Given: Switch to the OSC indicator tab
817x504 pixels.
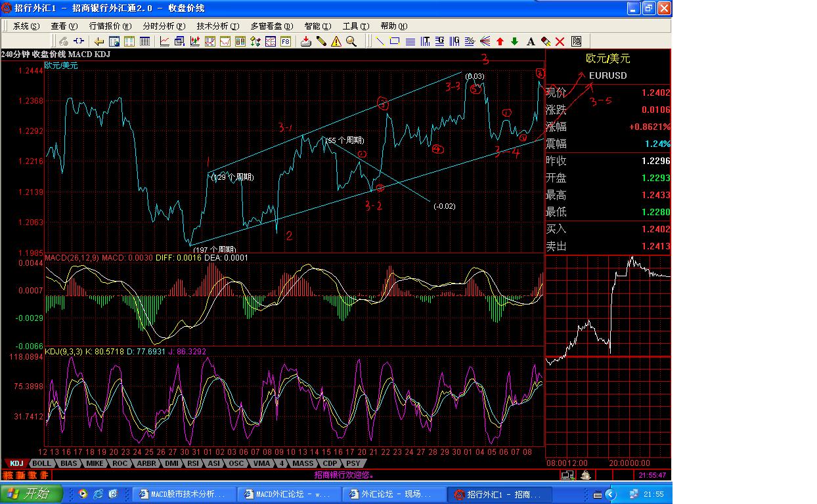Looking at the screenshot, I should click(236, 463).
